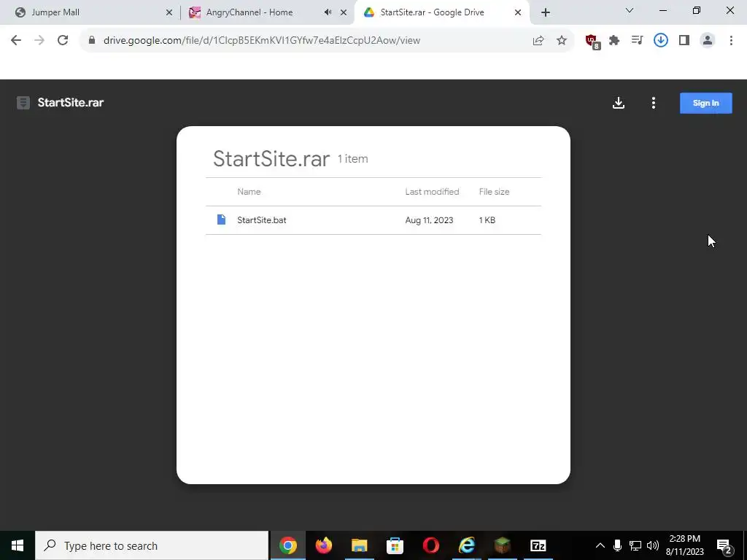Image resolution: width=747 pixels, height=560 pixels.
Task: Open the Minecraft block icon in the taskbar
Action: click(x=502, y=545)
